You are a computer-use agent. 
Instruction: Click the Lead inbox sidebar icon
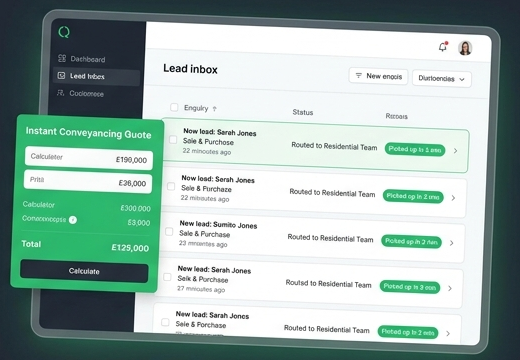click(61, 76)
